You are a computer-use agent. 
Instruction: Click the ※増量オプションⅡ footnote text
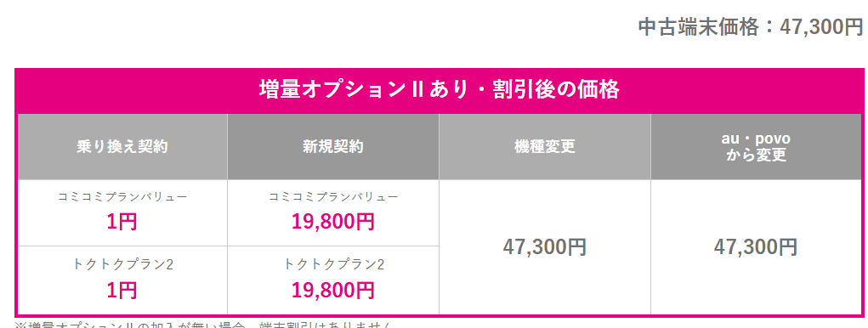coord(203,325)
